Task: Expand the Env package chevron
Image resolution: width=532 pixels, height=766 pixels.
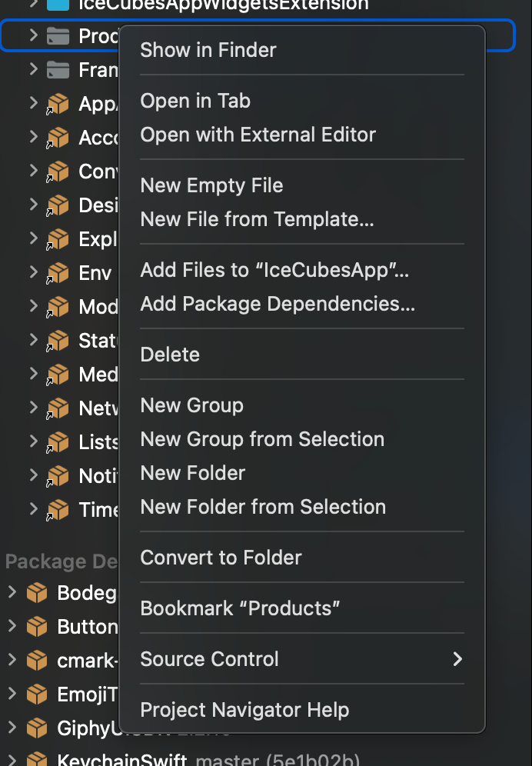Action: click(33, 272)
